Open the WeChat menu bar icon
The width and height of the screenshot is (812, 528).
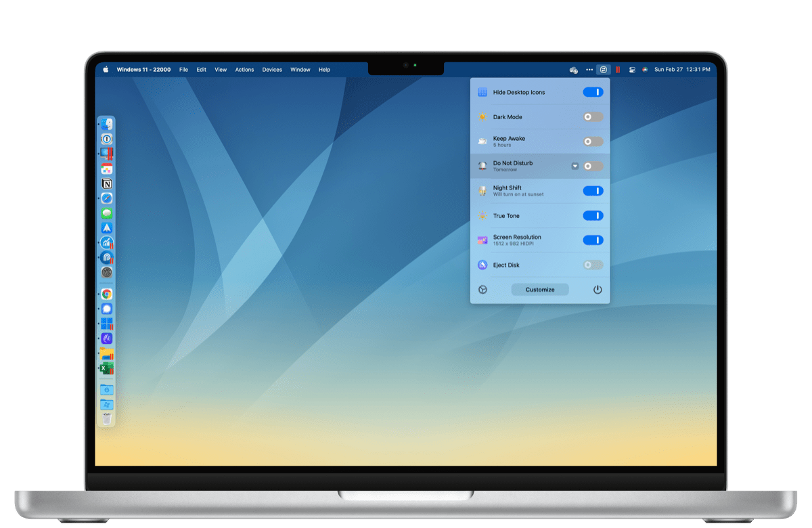[x=574, y=69]
